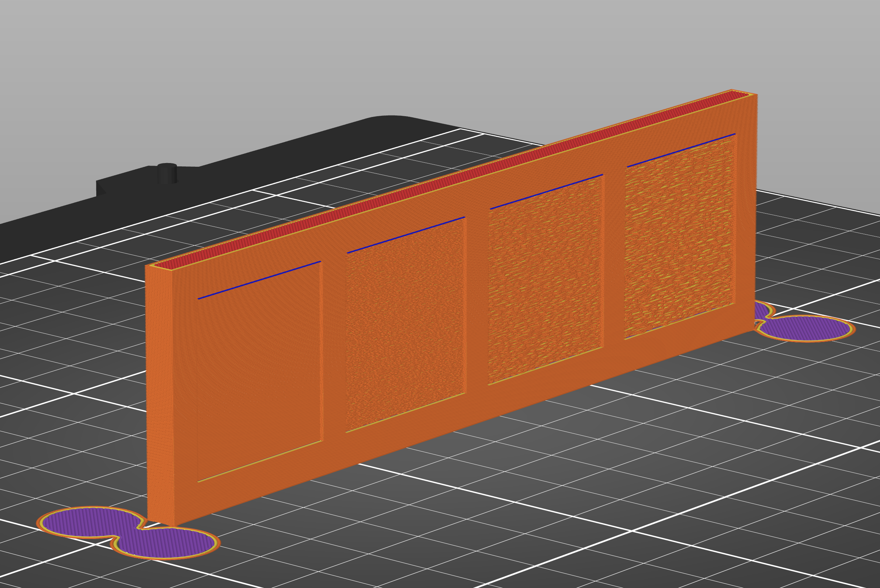
Task: Select the roughest textured panel at the far end
Action: (x=680, y=236)
